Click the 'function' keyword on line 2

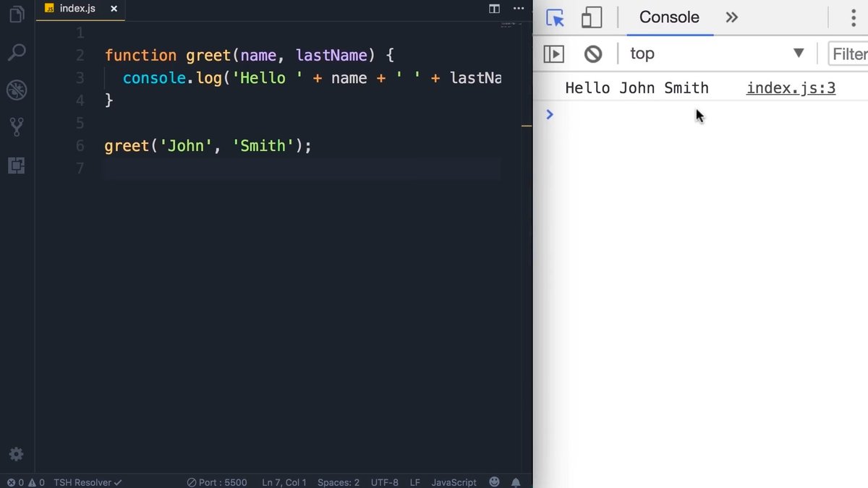tap(140, 56)
